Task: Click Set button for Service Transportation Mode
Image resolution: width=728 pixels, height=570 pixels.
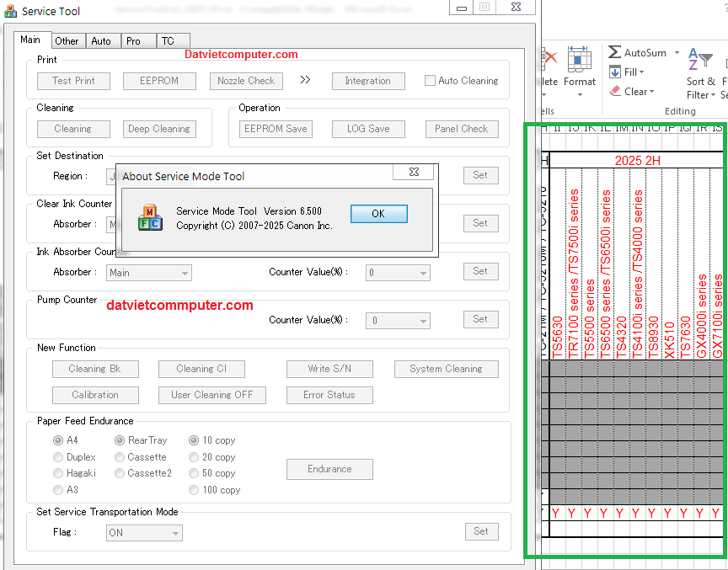Action: click(x=482, y=531)
